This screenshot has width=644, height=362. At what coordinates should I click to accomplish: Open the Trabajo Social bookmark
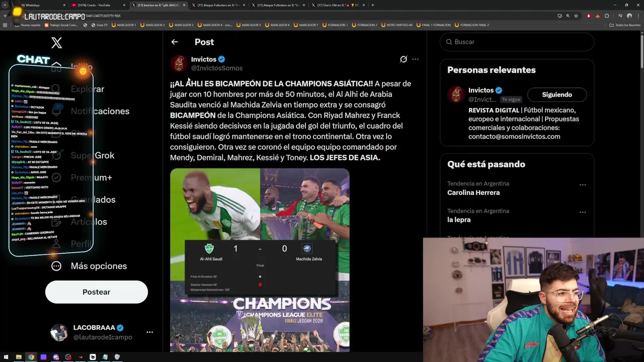[61, 25]
